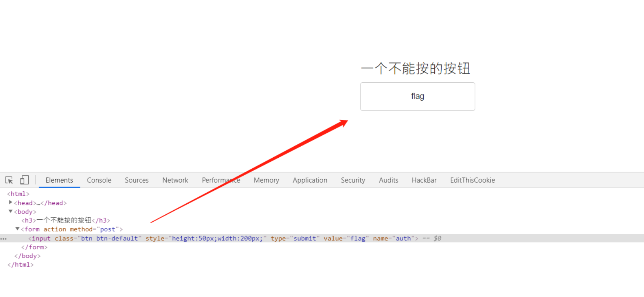The width and height of the screenshot is (644, 297).
Task: Select the h3 element line
Action: tap(66, 220)
